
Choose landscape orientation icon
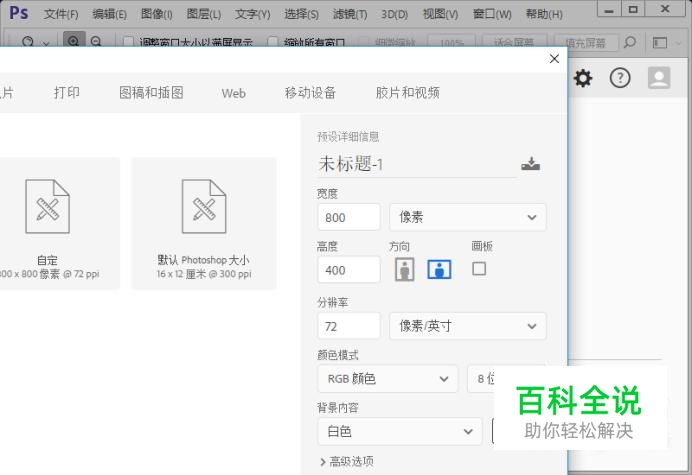coord(439,269)
